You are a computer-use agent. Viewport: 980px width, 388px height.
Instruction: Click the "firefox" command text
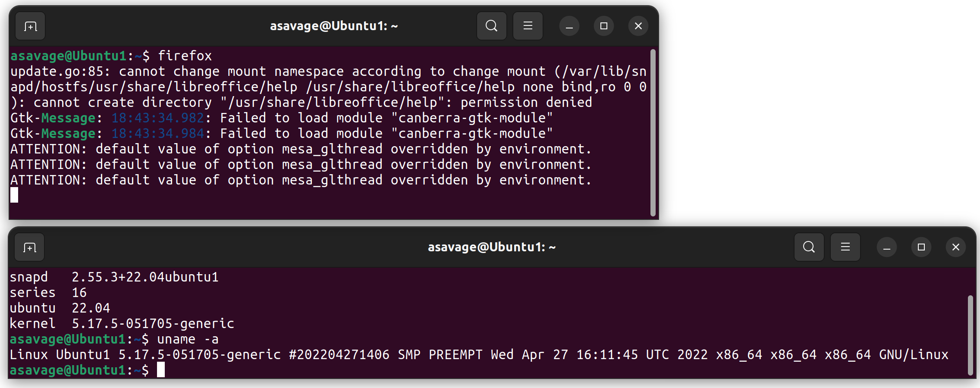tap(185, 56)
